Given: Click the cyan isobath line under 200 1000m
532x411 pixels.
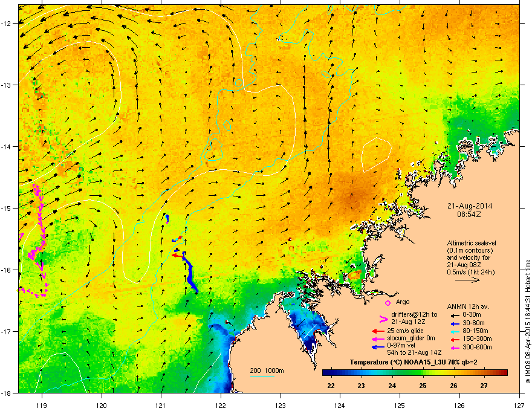Looking at the screenshot, I should pyautogui.click(x=262, y=376).
